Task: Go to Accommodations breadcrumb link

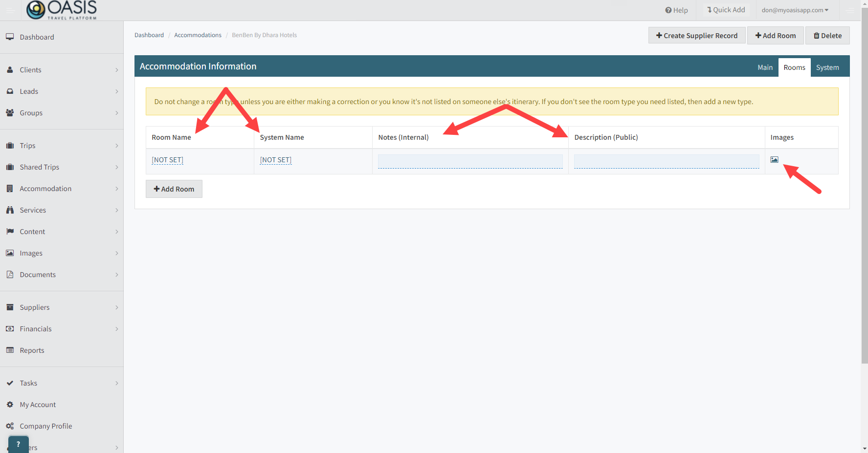Action: (198, 35)
